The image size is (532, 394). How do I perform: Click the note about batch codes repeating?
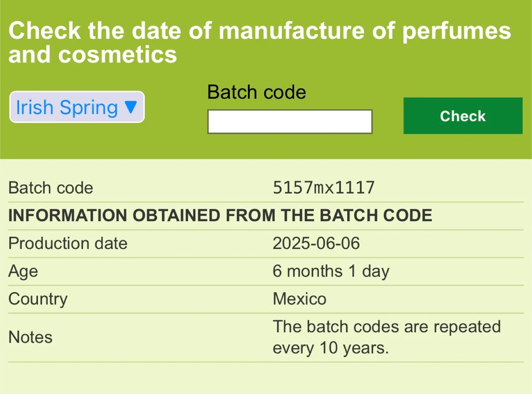[x=386, y=337]
